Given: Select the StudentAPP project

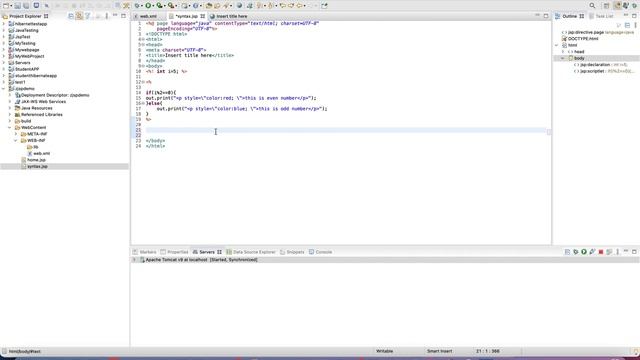Looking at the screenshot, I should [27, 69].
